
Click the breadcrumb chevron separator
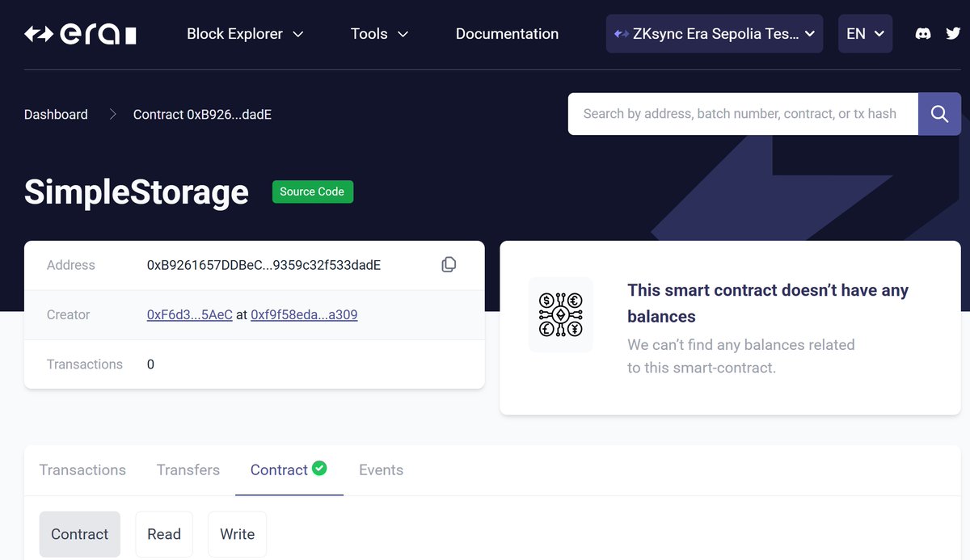click(x=112, y=115)
